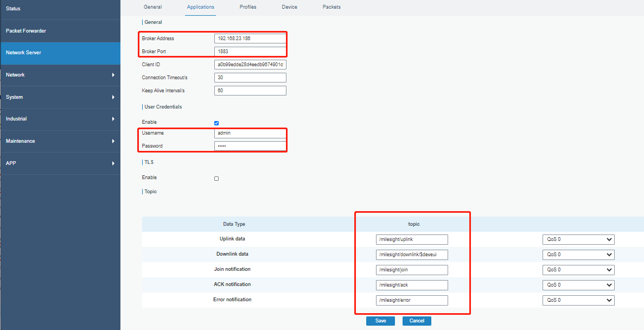
Task: Click the Cancel button
Action: pyautogui.click(x=417, y=321)
